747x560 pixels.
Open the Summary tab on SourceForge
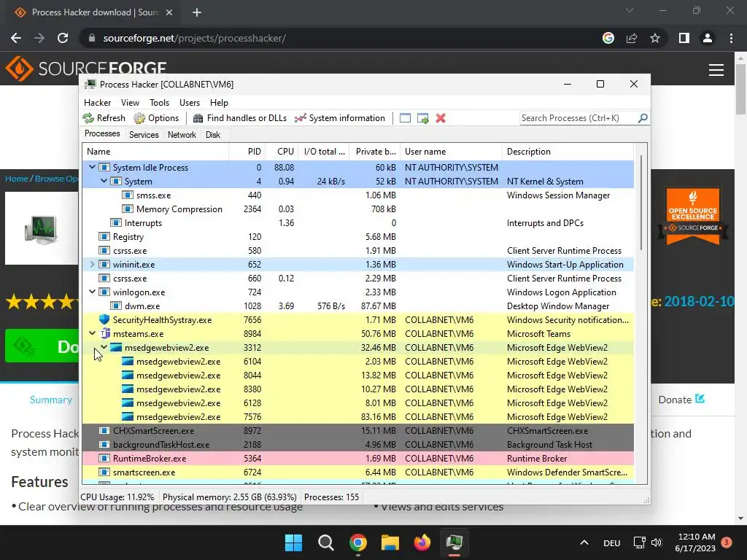[51, 400]
